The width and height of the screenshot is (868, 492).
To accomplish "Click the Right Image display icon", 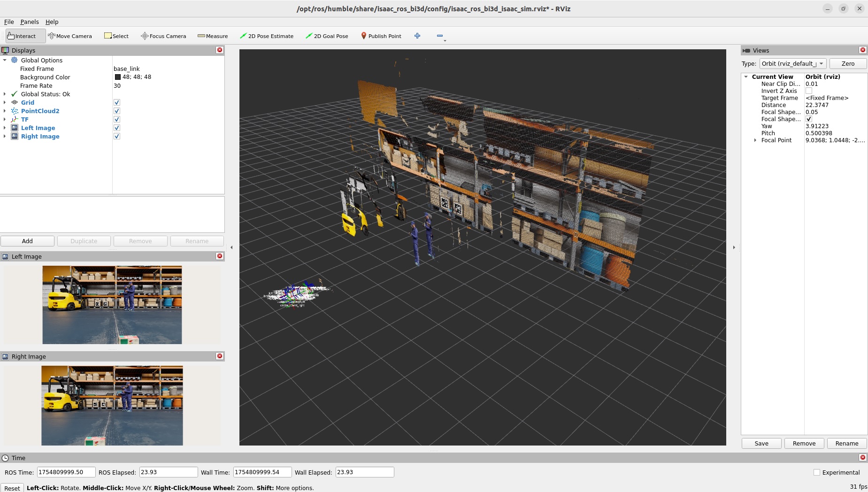I will [15, 136].
